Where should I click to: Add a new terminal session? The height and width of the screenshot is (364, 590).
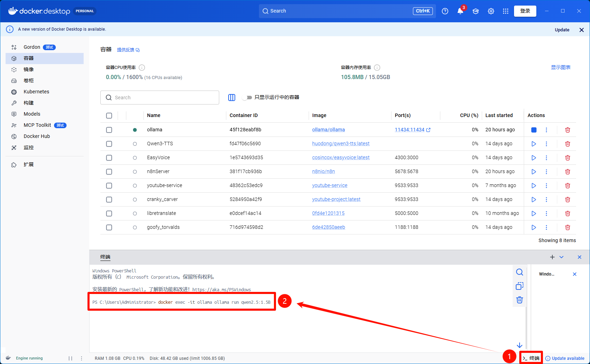[552, 257]
